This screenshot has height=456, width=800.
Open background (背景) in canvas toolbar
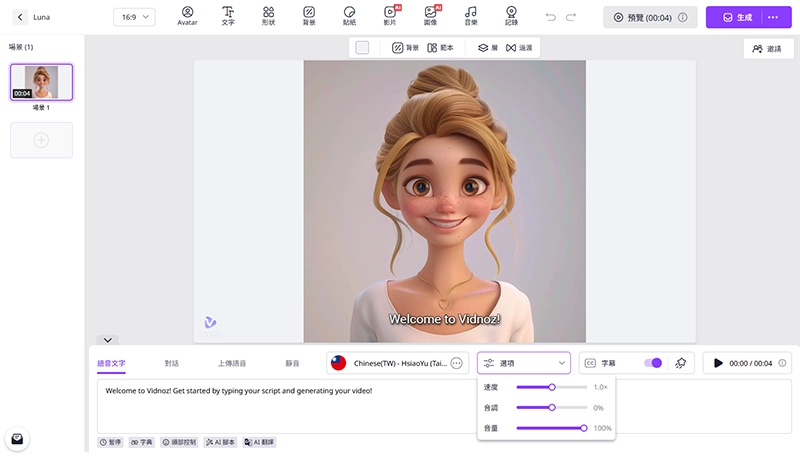pyautogui.click(x=405, y=47)
